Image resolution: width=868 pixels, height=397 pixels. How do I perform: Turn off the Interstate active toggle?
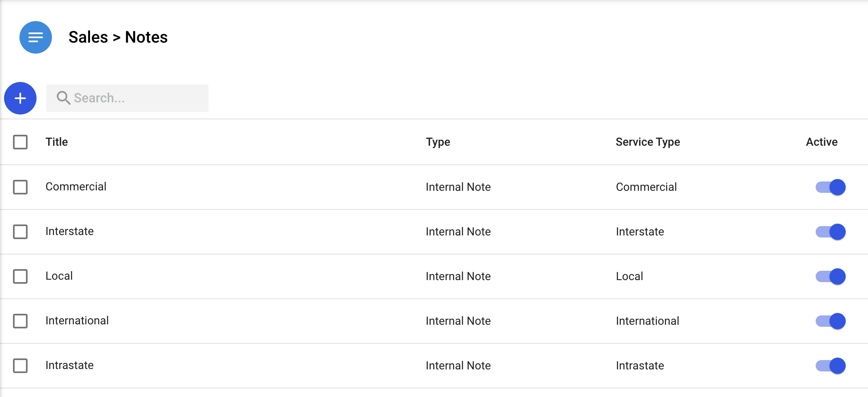tap(830, 232)
